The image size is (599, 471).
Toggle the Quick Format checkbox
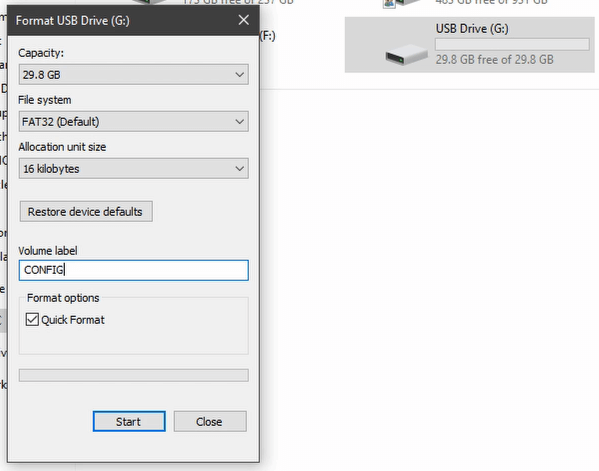[32, 319]
